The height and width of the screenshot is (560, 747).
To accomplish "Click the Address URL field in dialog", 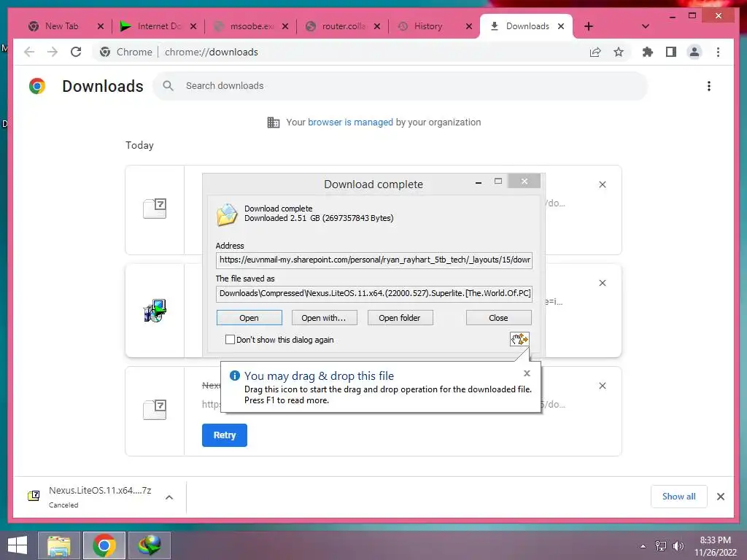I will (374, 260).
